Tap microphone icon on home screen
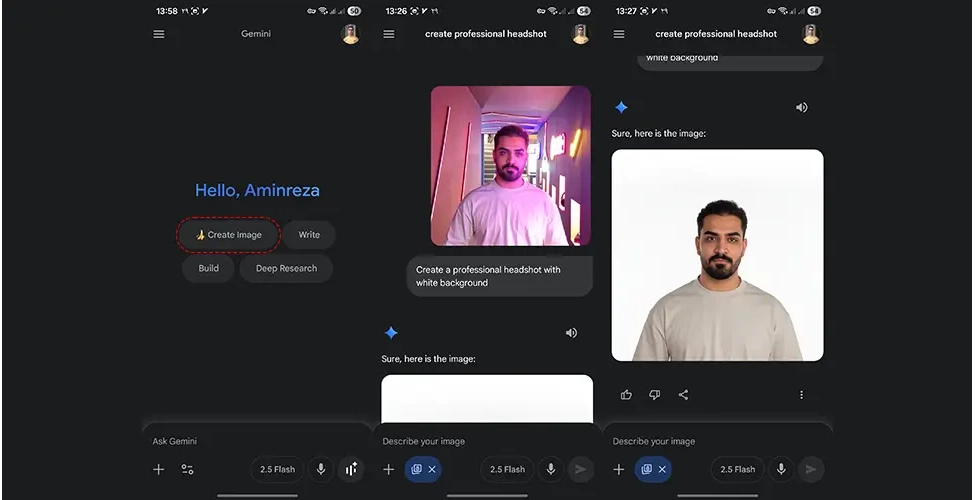Image resolution: width=975 pixels, height=500 pixels. [x=321, y=470]
